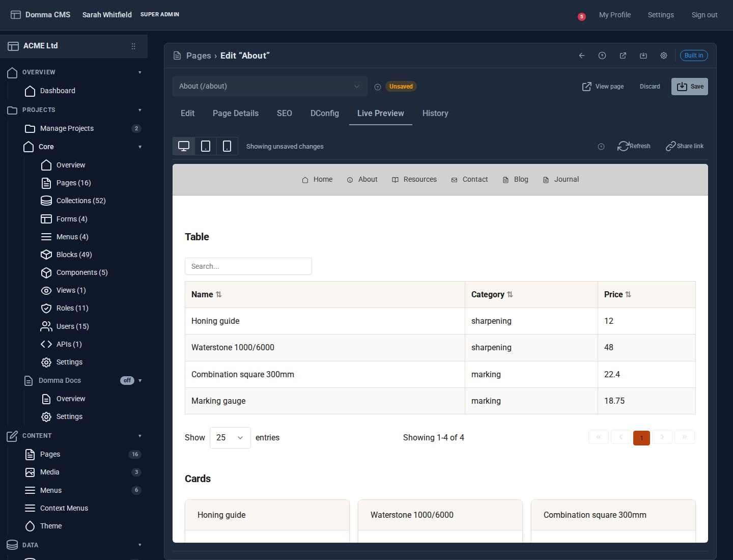This screenshot has height=560, width=733.
Task: Click the Discard button
Action: tap(650, 87)
